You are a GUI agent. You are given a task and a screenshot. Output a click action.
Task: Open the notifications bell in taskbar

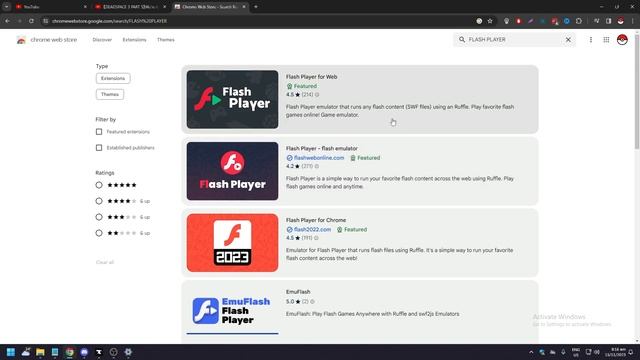coord(631,352)
